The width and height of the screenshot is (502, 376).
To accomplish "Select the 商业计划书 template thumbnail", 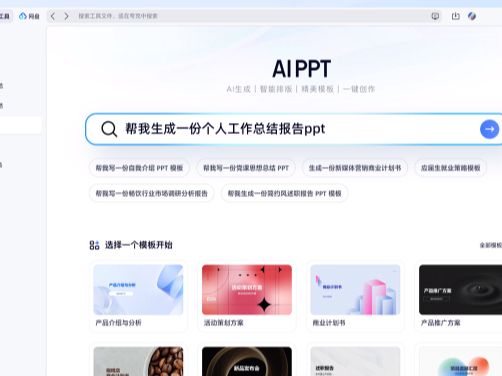I will tap(355, 290).
